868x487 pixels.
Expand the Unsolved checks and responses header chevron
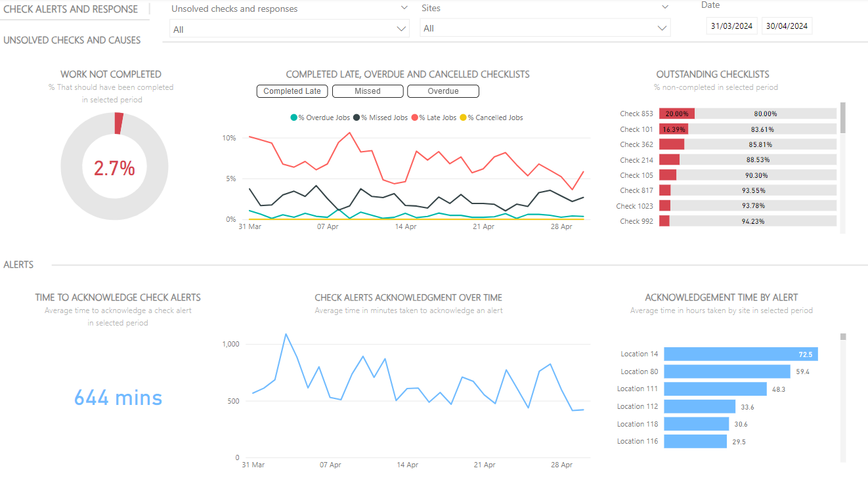point(404,8)
